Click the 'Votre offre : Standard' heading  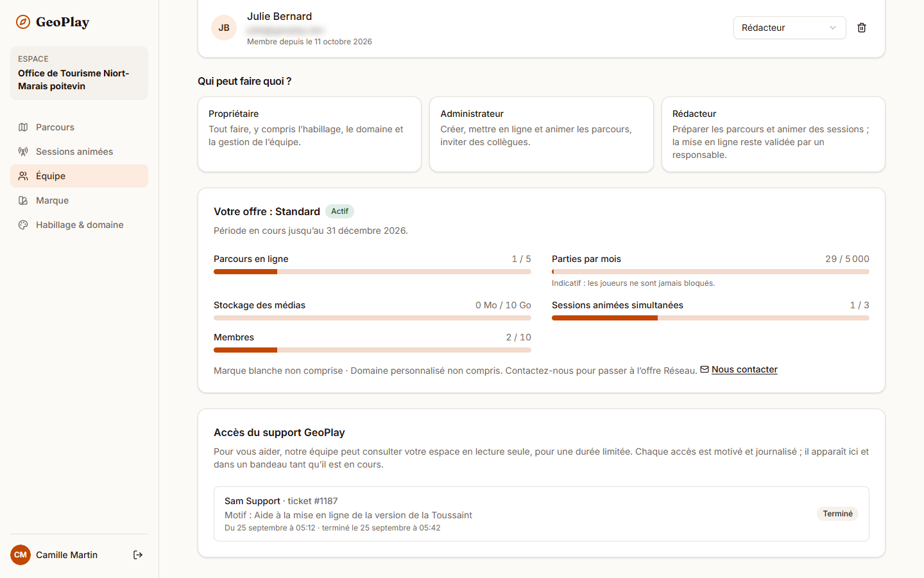(x=267, y=212)
